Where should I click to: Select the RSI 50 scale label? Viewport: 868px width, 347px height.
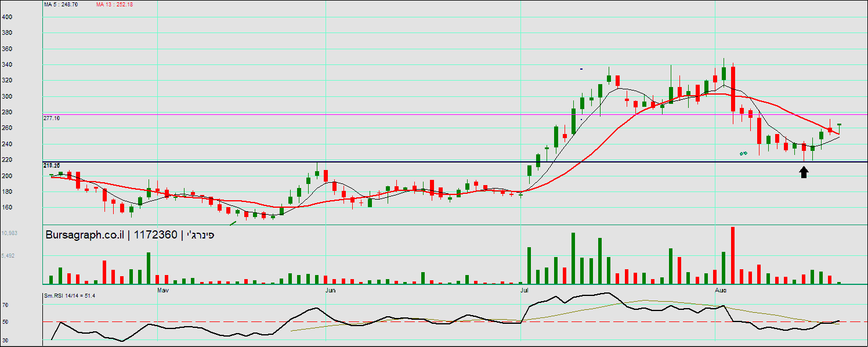pos(5,322)
